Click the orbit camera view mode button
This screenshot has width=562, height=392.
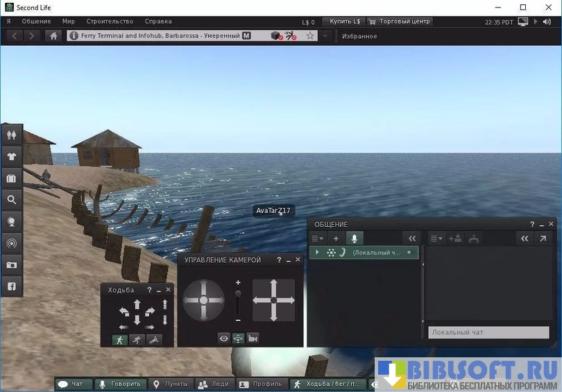click(x=239, y=339)
